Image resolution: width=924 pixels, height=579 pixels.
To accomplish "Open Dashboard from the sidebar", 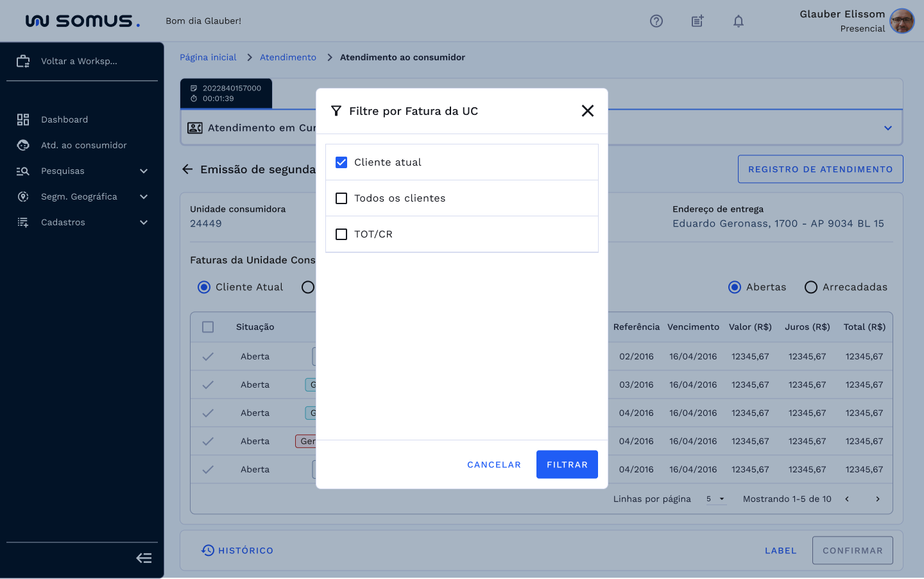I will click(x=64, y=119).
